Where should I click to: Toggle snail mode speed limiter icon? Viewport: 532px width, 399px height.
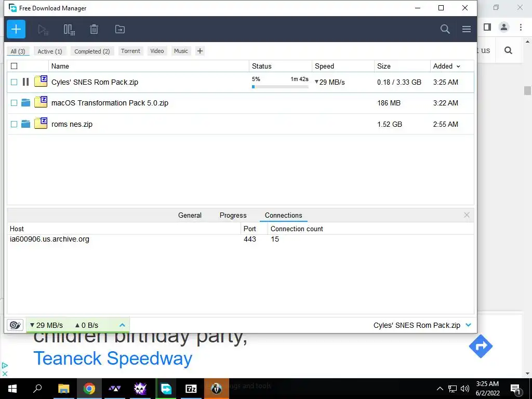click(x=15, y=325)
